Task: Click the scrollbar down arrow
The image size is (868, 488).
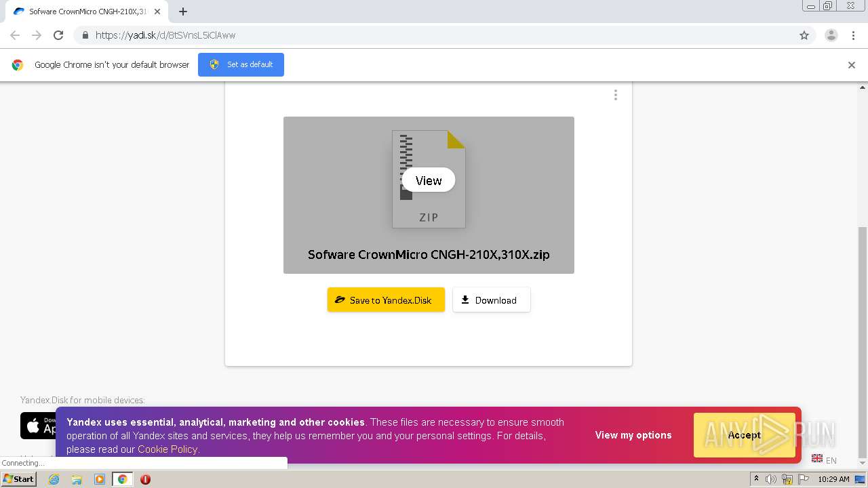Action: tap(863, 464)
